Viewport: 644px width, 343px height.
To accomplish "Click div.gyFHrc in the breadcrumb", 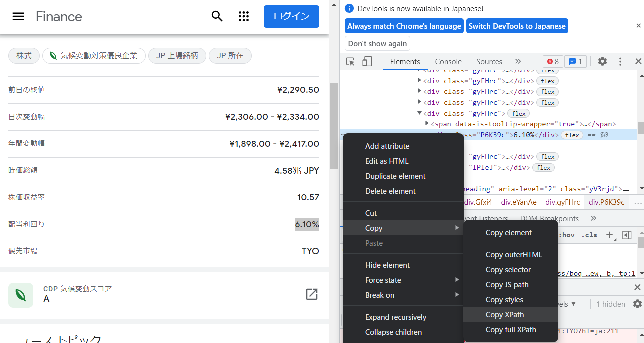I will [x=562, y=202].
